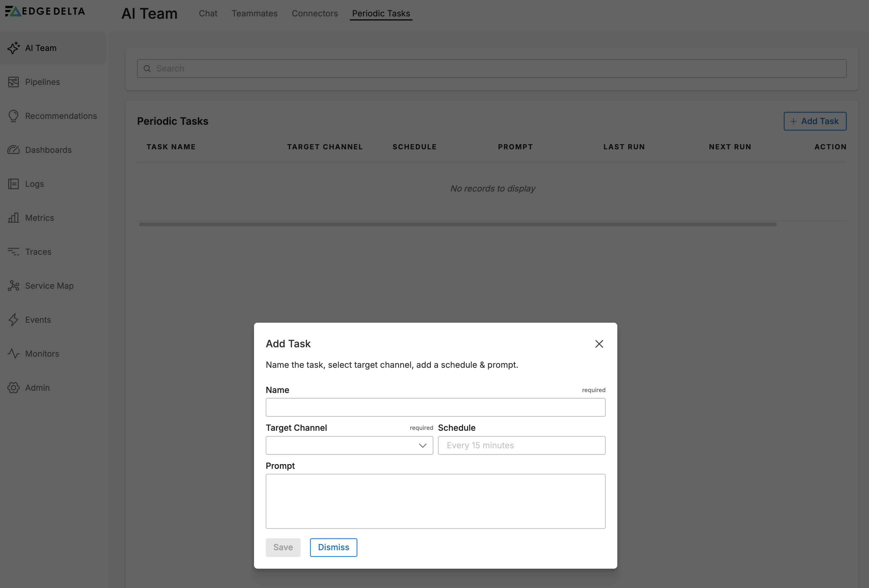Switch to the Teammates tab
The width and height of the screenshot is (869, 588).
[x=254, y=13]
